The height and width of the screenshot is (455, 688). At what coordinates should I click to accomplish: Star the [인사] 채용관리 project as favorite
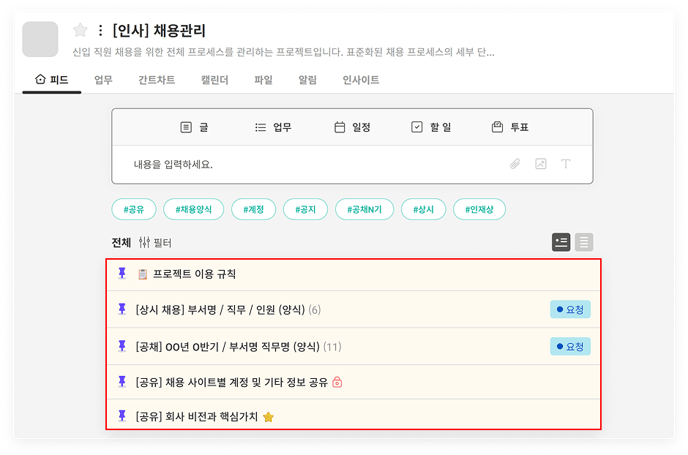(81, 30)
